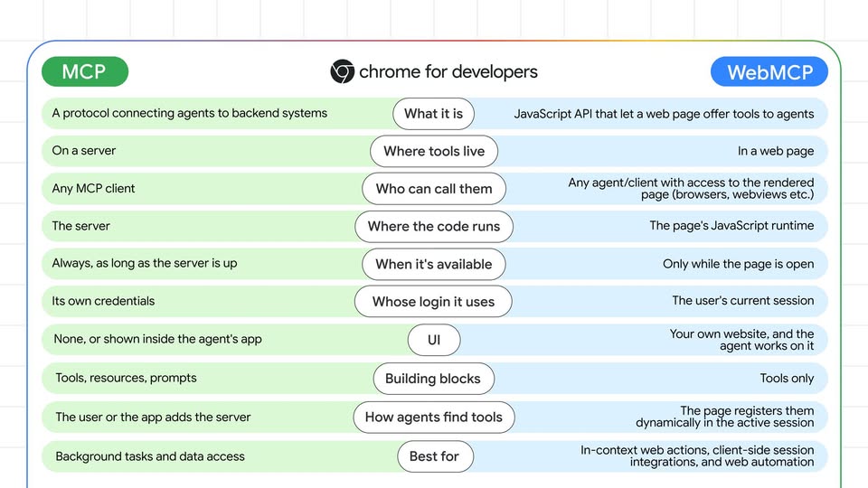Click 'The page's JavaScript runtime' text
The height and width of the screenshot is (488, 868).
click(x=731, y=226)
